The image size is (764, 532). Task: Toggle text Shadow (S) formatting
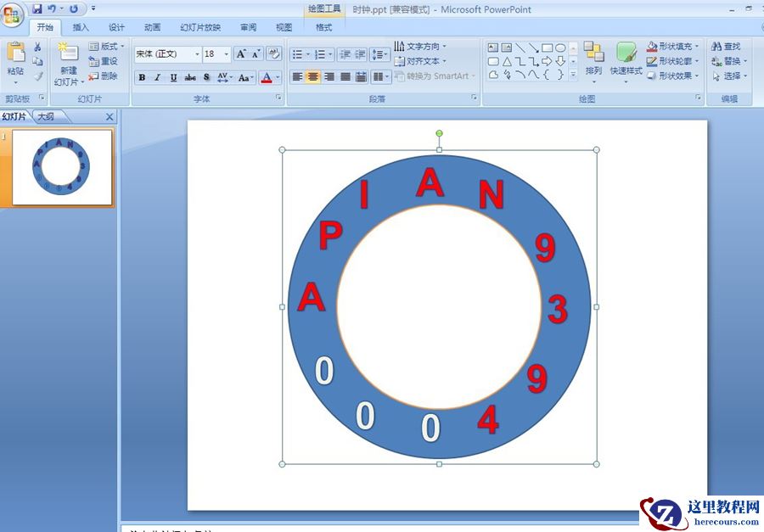click(206, 77)
